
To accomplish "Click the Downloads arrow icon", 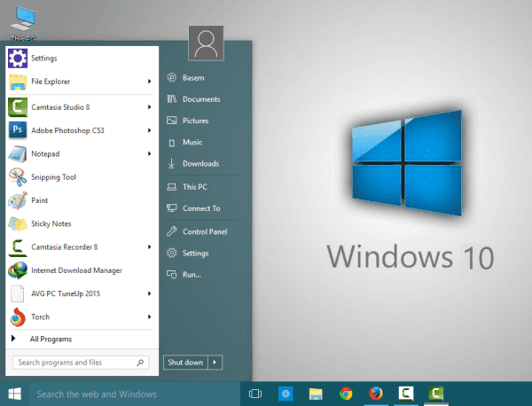I will [172, 163].
